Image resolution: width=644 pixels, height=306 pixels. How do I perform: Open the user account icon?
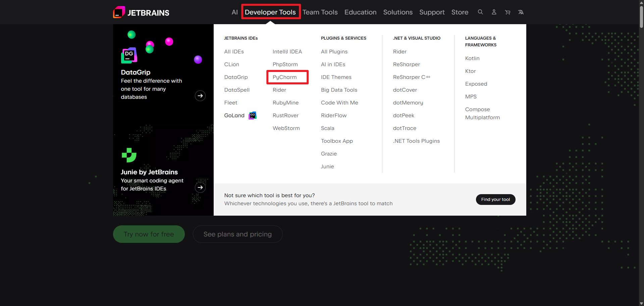[494, 12]
